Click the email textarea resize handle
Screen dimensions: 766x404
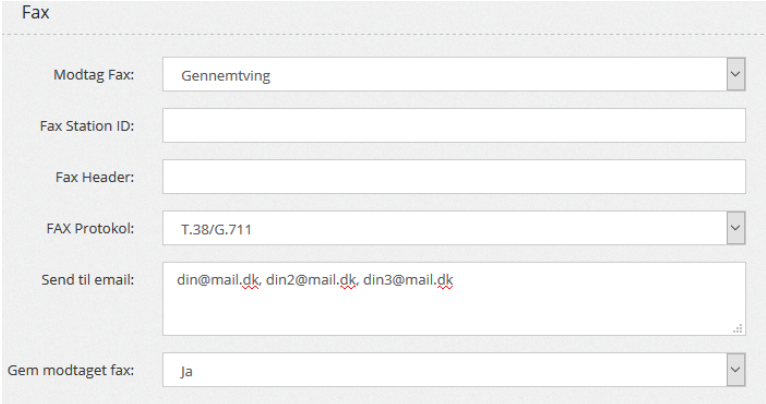738,327
